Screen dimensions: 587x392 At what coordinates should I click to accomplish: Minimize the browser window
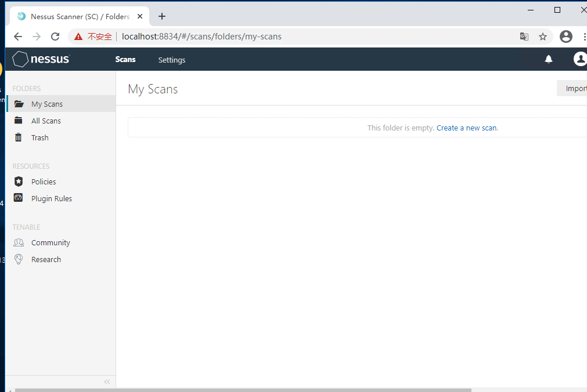pyautogui.click(x=531, y=10)
